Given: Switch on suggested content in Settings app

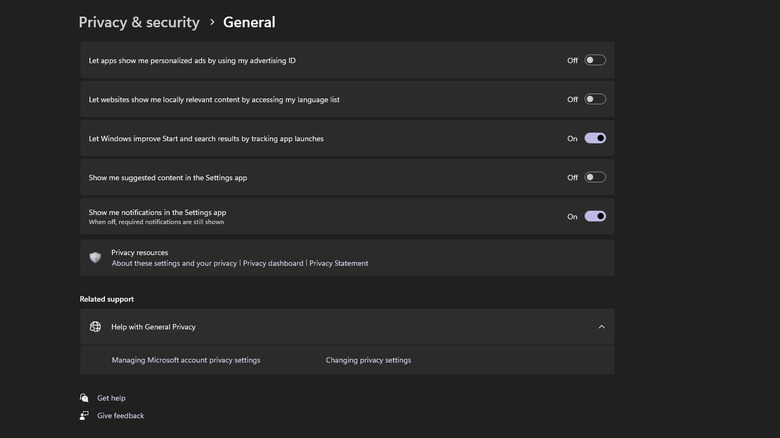Looking at the screenshot, I should click(x=595, y=177).
